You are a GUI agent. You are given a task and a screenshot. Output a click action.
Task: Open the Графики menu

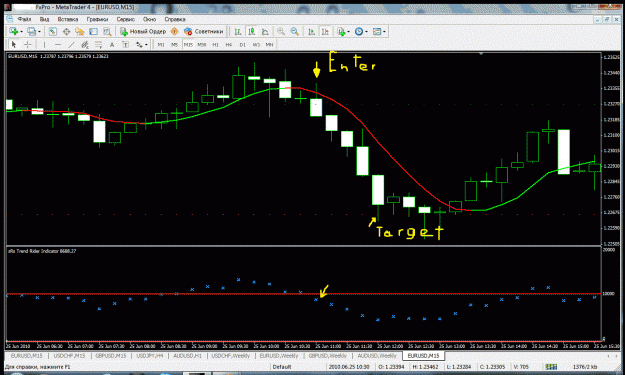pos(97,19)
